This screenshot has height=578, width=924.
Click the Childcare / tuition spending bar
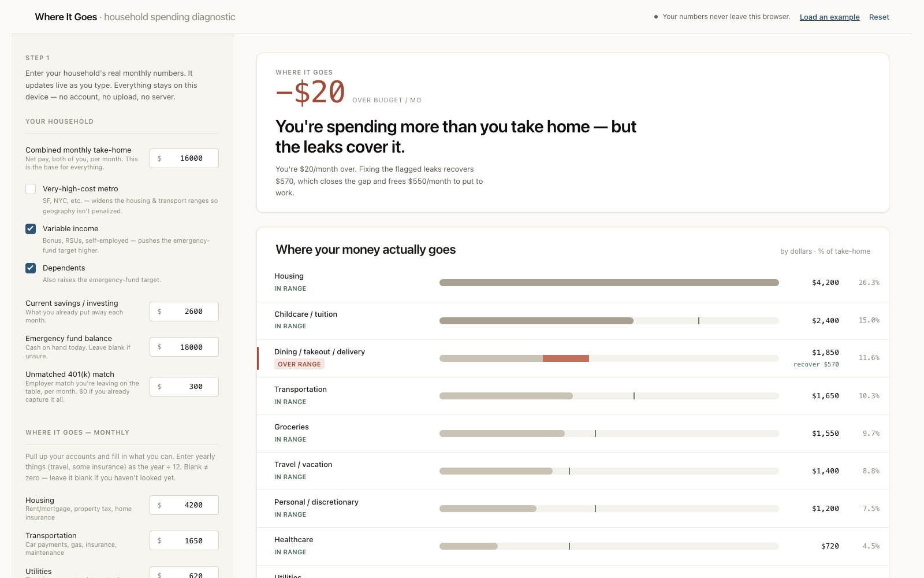point(609,321)
